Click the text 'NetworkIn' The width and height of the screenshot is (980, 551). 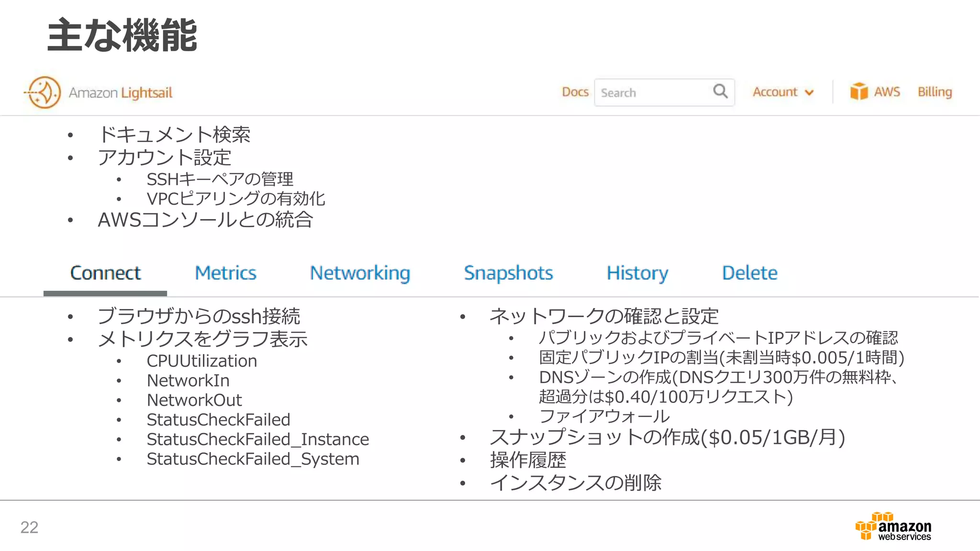click(x=188, y=381)
